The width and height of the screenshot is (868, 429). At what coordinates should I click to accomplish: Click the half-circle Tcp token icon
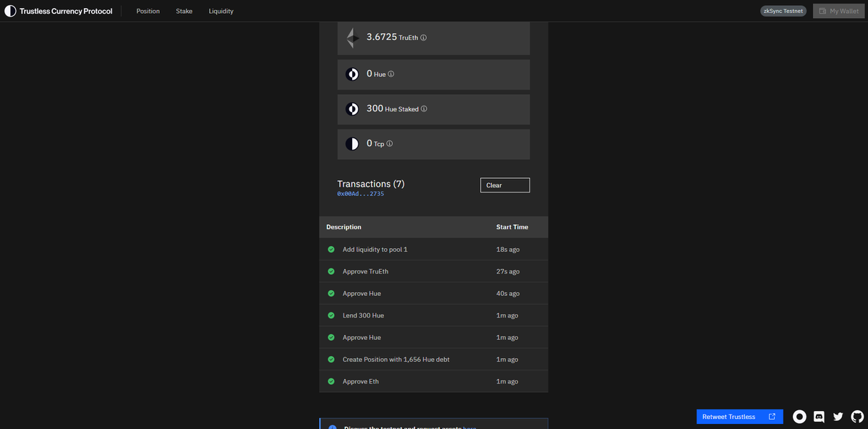352,144
